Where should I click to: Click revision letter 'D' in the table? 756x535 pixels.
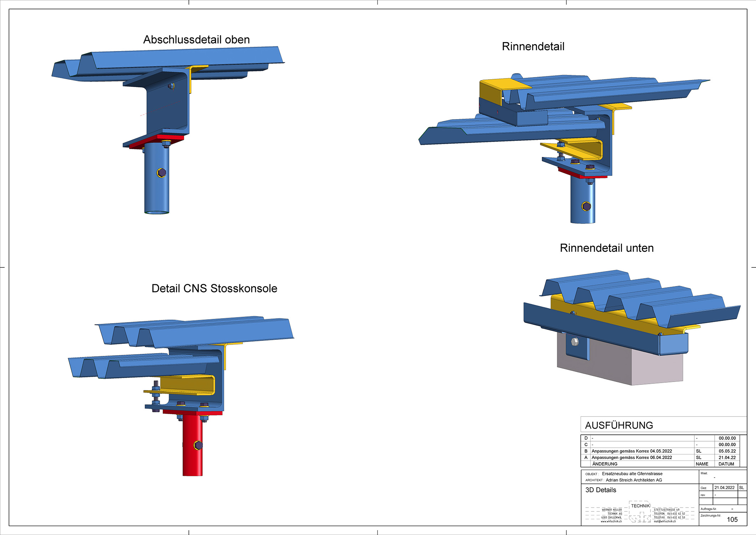[x=586, y=438]
